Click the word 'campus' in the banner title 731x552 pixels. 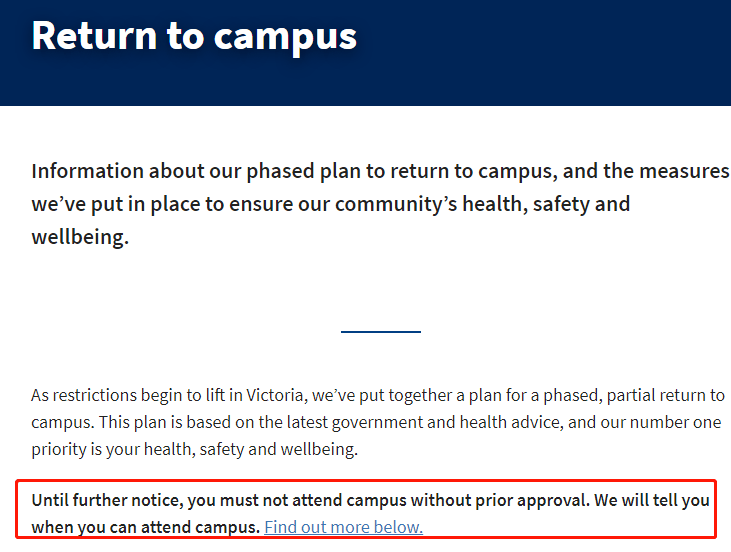tap(285, 38)
